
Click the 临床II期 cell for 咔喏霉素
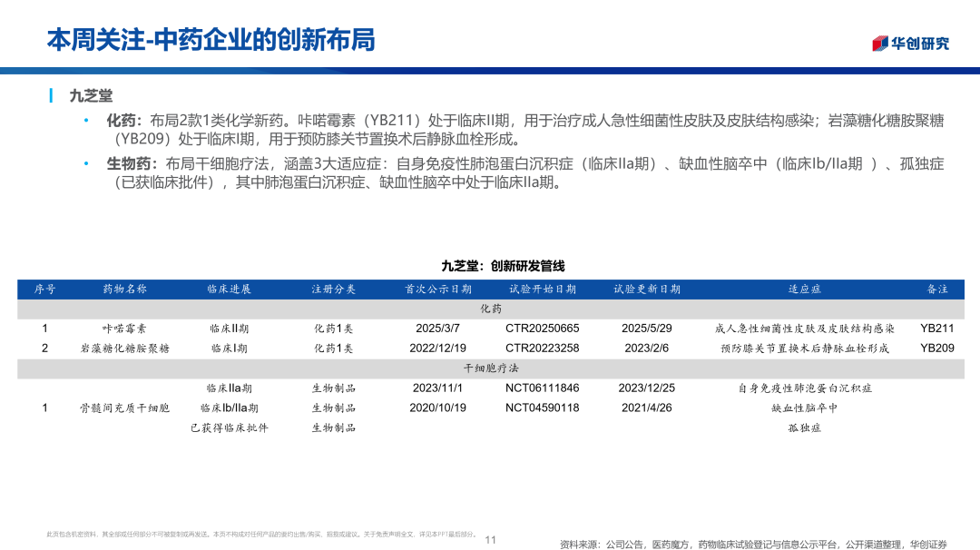[x=230, y=329]
